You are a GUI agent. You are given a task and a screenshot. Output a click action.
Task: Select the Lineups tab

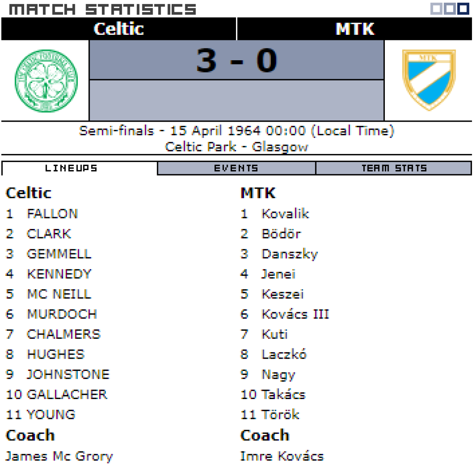click(x=71, y=168)
